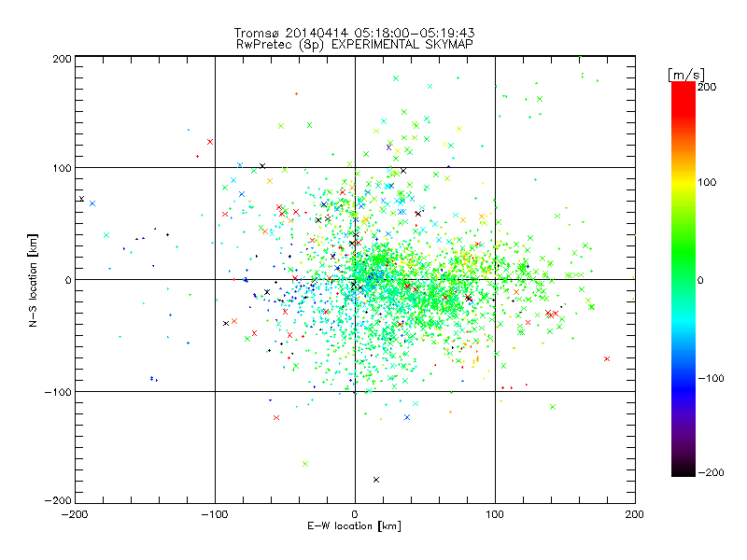
Task: Click the plot title 'Tromsø 20140414 05:18:00-05:19:43'
Action: point(354,33)
